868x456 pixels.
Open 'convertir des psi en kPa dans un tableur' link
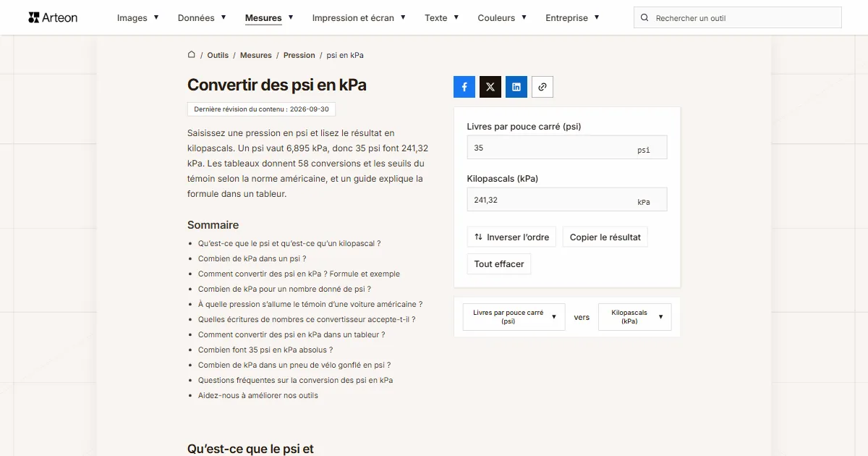(x=292, y=334)
